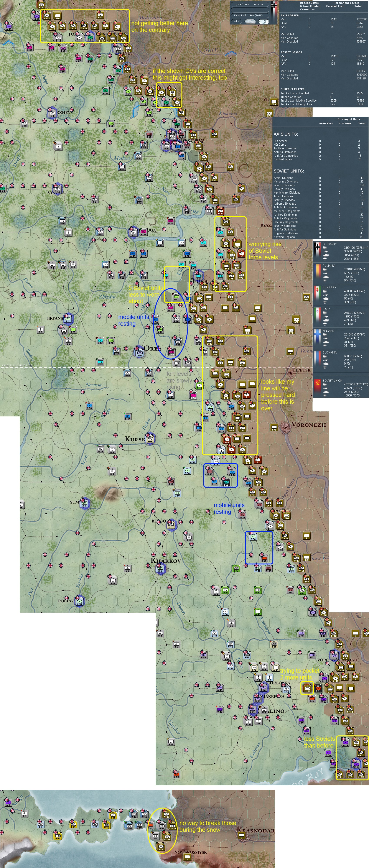
Task: Click the aircraft icon under GERMANY
Action: [x=325, y=259]
